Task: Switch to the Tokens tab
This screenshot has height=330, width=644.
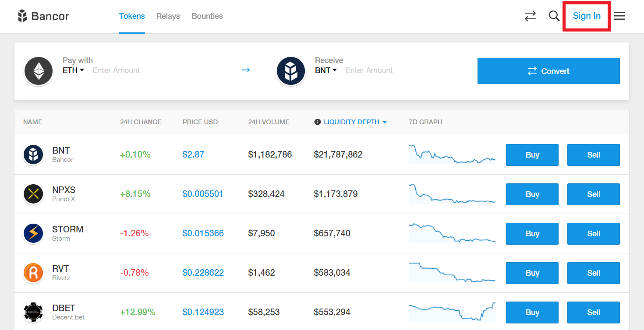Action: 132,16
